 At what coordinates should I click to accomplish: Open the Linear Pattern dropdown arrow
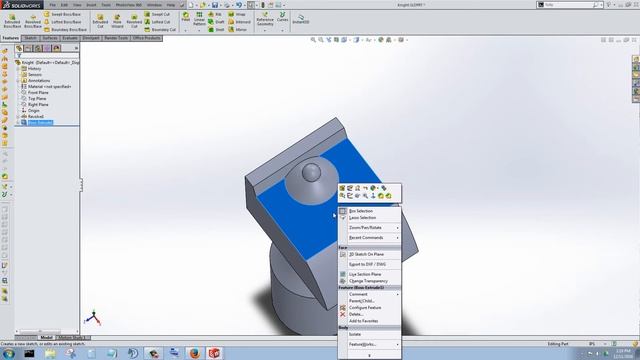[199, 31]
